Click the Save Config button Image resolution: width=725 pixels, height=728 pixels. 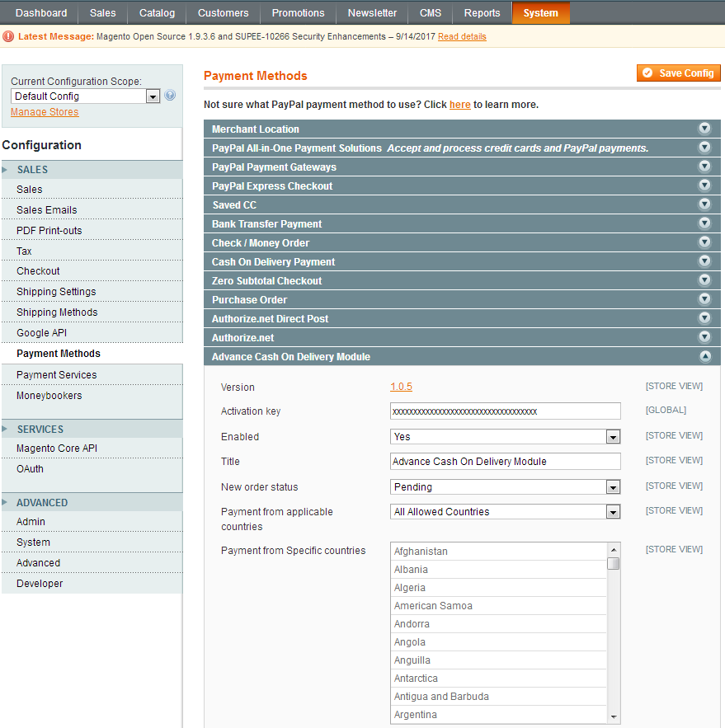[678, 73]
